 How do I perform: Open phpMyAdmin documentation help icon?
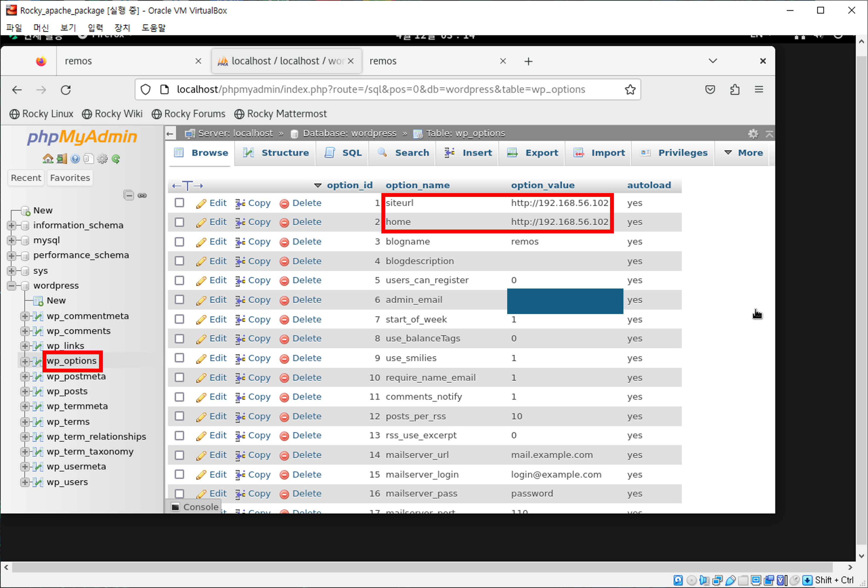75,159
